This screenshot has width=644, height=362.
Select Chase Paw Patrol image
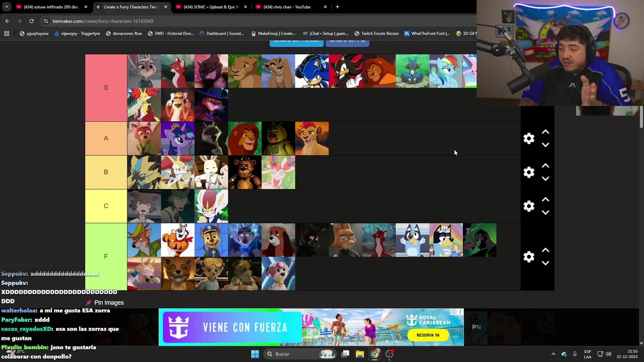(x=211, y=240)
